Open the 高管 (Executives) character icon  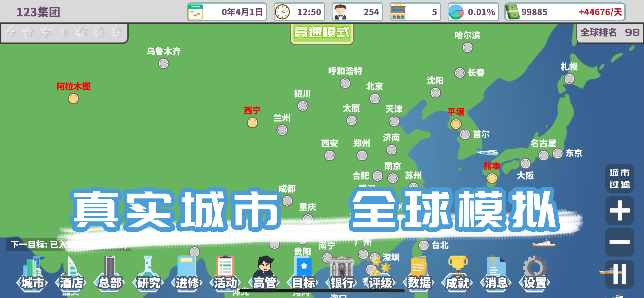click(264, 274)
